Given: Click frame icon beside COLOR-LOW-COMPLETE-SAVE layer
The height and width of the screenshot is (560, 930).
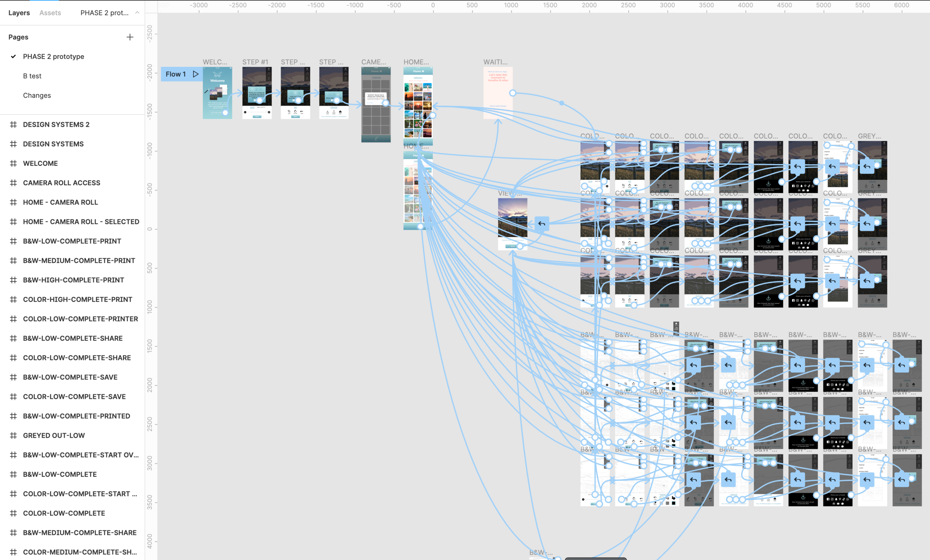Looking at the screenshot, I should coord(13,397).
